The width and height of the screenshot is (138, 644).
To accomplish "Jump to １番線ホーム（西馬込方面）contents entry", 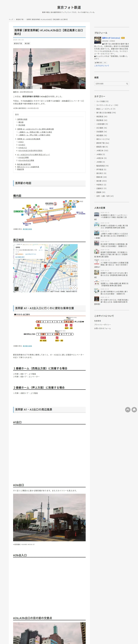I will [x=35, y=132].
